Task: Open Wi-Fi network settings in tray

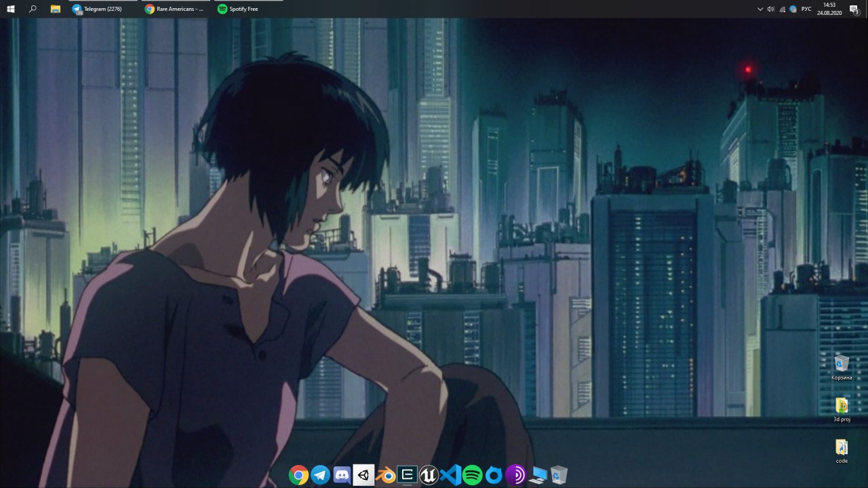Action: coord(783,9)
